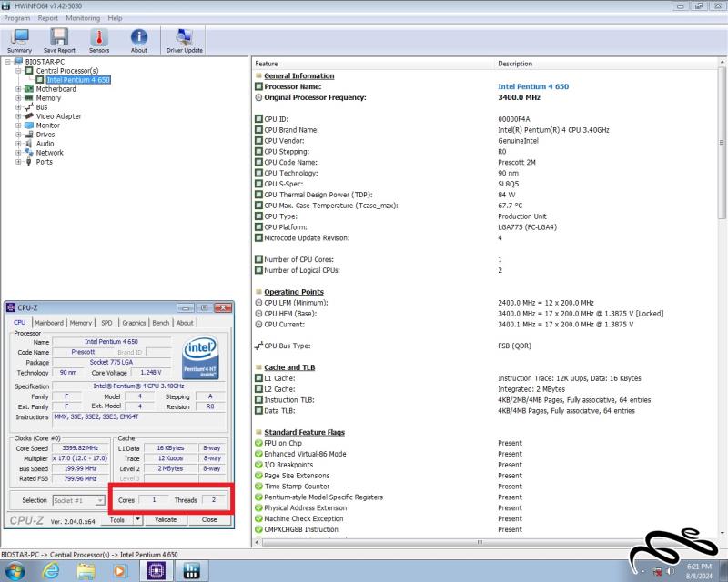Open the Summary view from the toolbar
The height and width of the screenshot is (582, 728).
[x=19, y=41]
